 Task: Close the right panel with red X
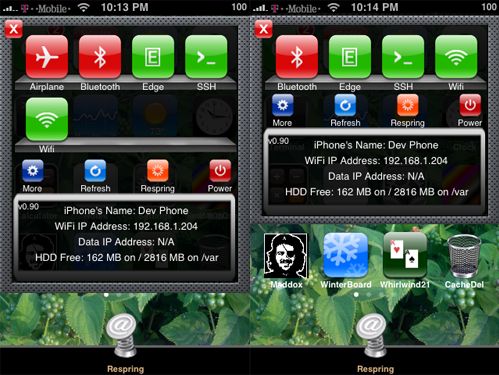(x=264, y=29)
